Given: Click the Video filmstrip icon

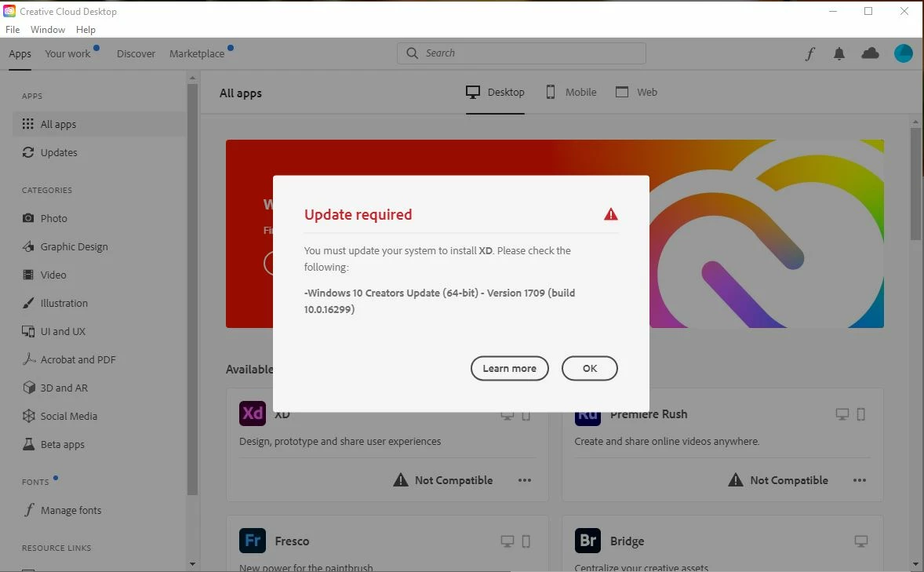Looking at the screenshot, I should [x=27, y=275].
